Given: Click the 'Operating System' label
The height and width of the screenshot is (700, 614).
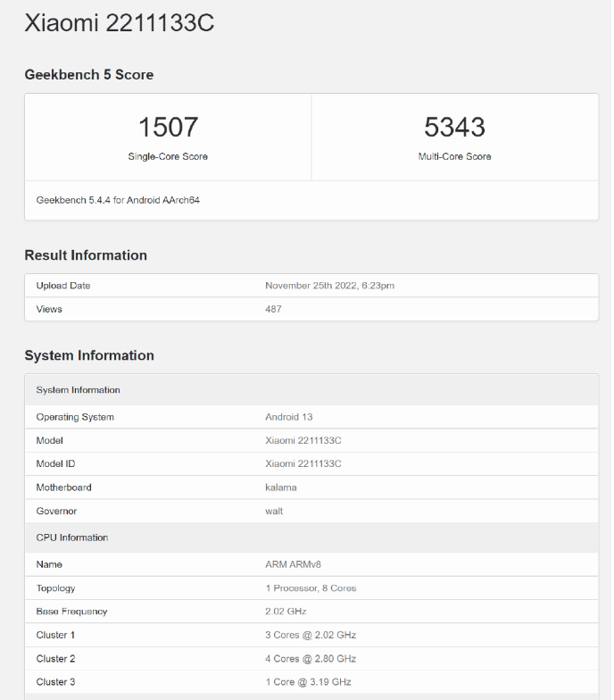Looking at the screenshot, I should [x=75, y=417].
